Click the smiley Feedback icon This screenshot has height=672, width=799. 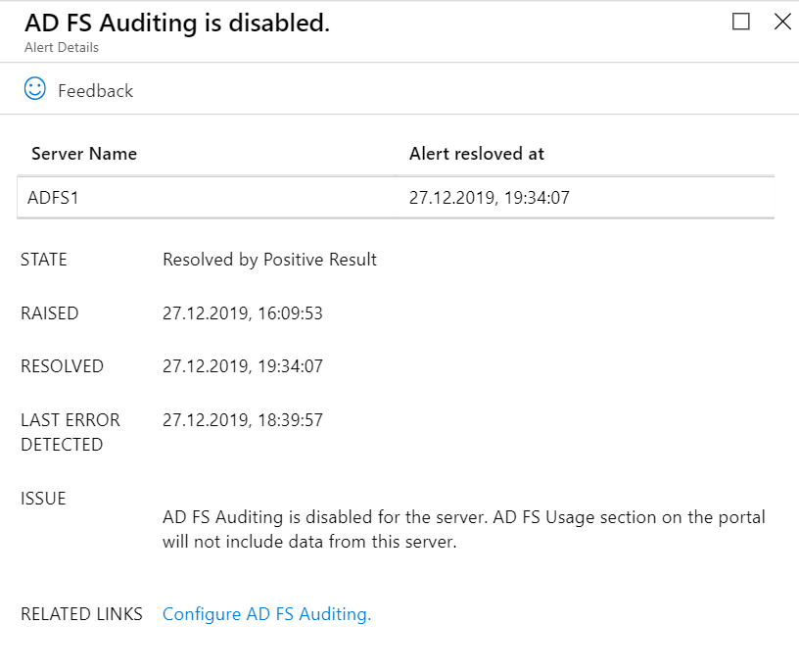pos(35,88)
